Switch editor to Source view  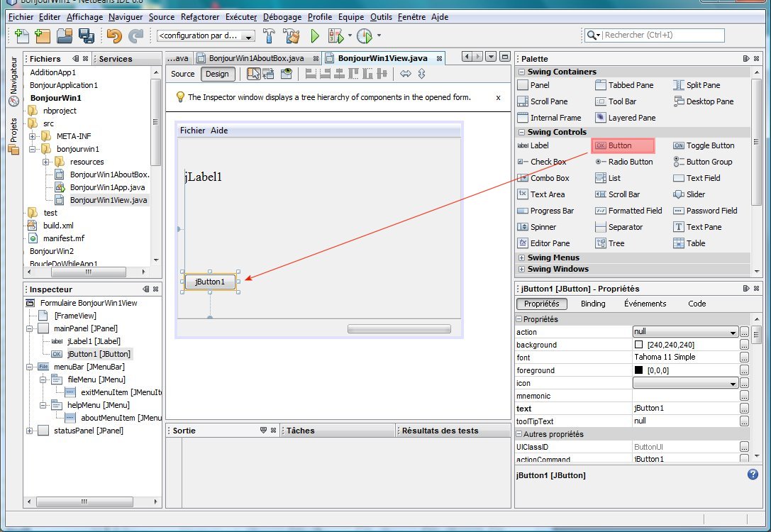point(183,74)
